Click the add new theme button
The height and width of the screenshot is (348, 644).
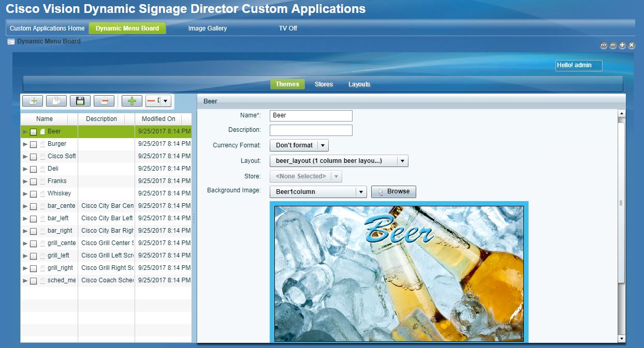click(33, 101)
